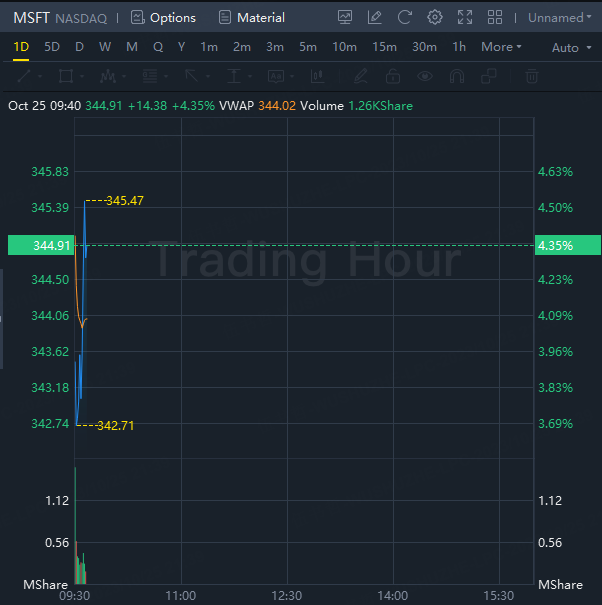Image resolution: width=602 pixels, height=605 pixels.
Task: Toggle the lock drawings icon
Action: (x=393, y=76)
